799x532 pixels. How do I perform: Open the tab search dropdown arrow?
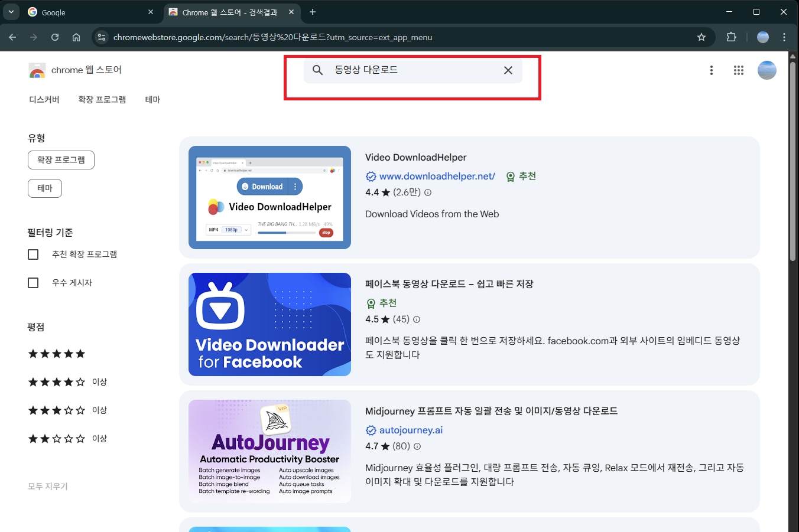point(11,12)
